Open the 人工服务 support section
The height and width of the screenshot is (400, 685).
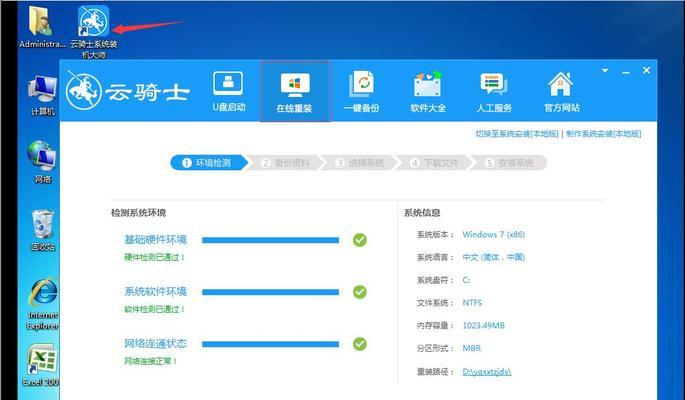tap(494, 92)
